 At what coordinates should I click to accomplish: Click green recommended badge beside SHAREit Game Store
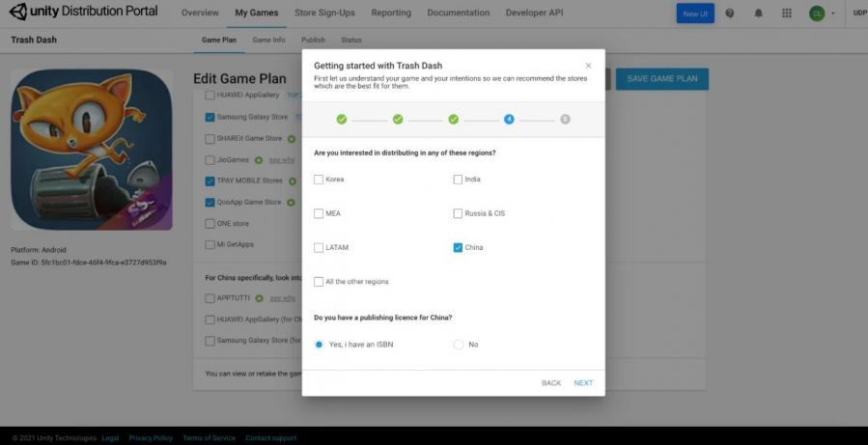[292, 139]
